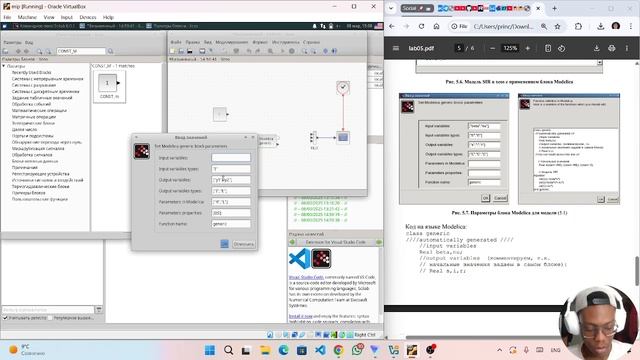Screen dimensions: 640x360
Task: Select Математические операции palette
Action: (39, 110)
